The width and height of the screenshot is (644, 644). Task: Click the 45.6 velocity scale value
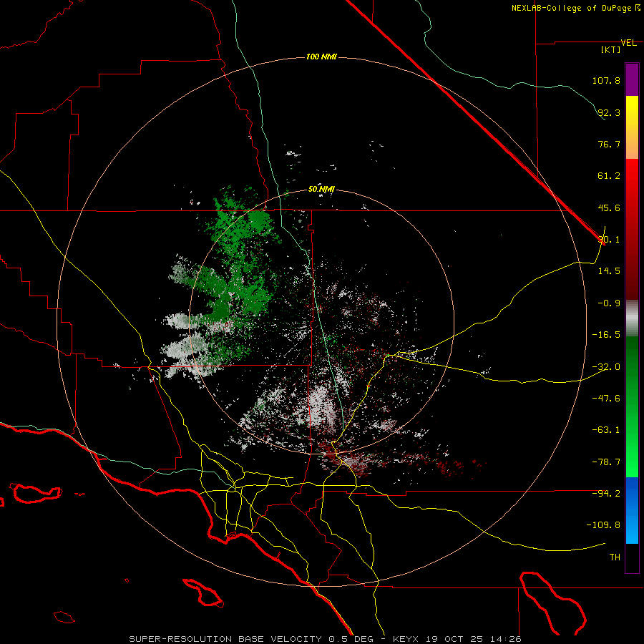click(609, 208)
